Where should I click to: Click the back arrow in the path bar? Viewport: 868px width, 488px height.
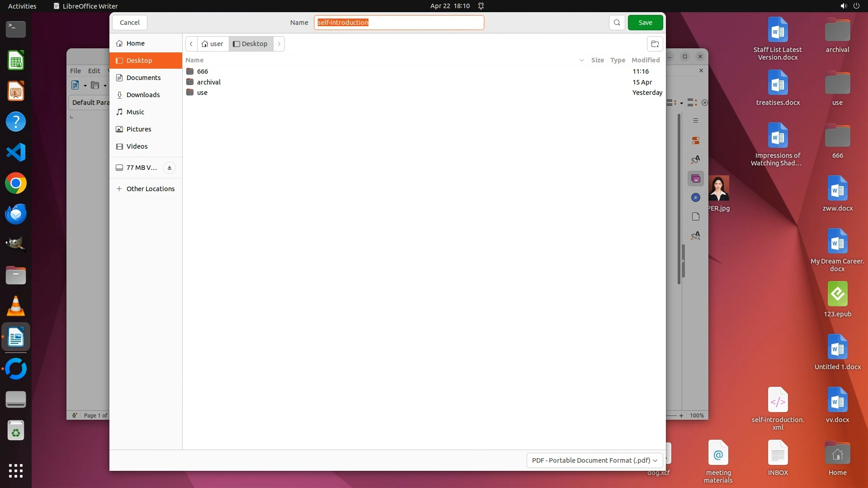(x=191, y=44)
